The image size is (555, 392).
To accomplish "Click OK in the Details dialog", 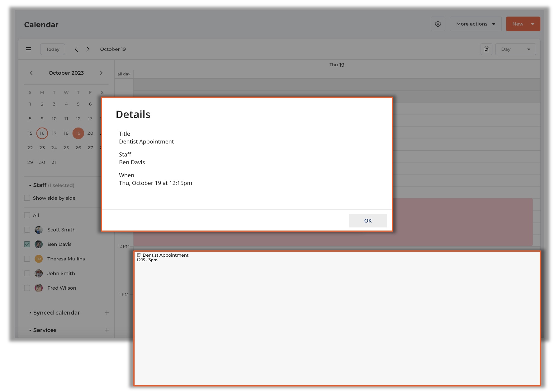I will [x=368, y=221].
